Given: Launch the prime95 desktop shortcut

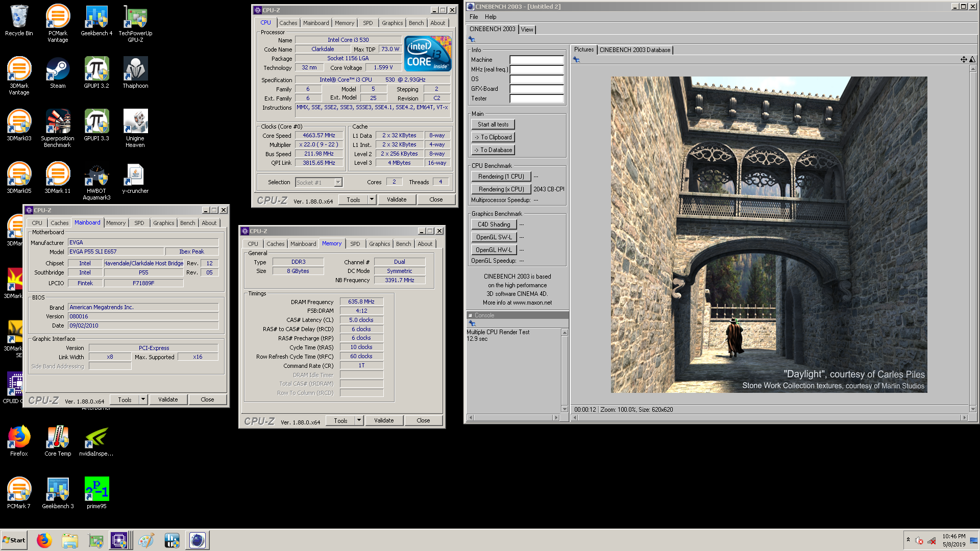Looking at the screenshot, I should point(96,493).
